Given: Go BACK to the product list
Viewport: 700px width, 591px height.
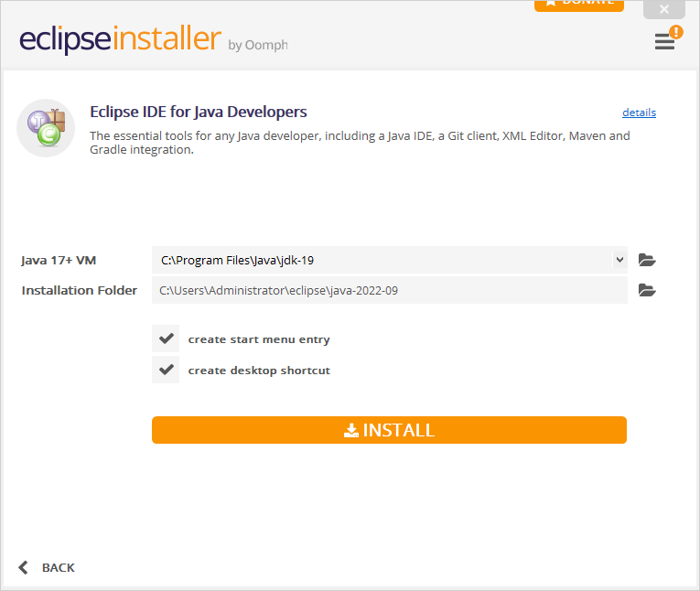Looking at the screenshot, I should pyautogui.click(x=58, y=567).
